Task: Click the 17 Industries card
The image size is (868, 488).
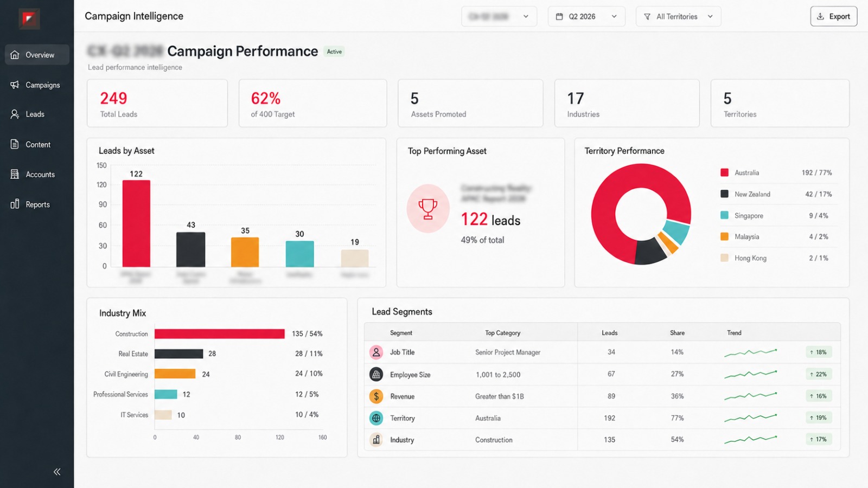Action: 627,103
